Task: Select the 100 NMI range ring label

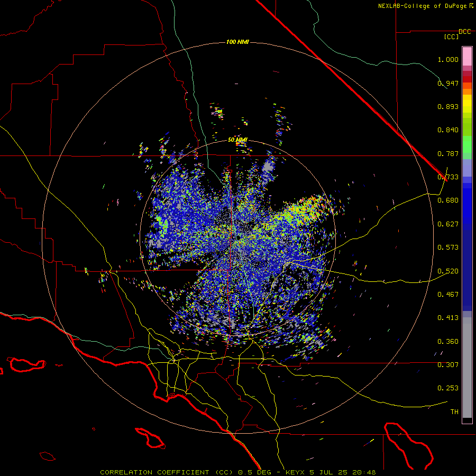Action: click(x=237, y=42)
